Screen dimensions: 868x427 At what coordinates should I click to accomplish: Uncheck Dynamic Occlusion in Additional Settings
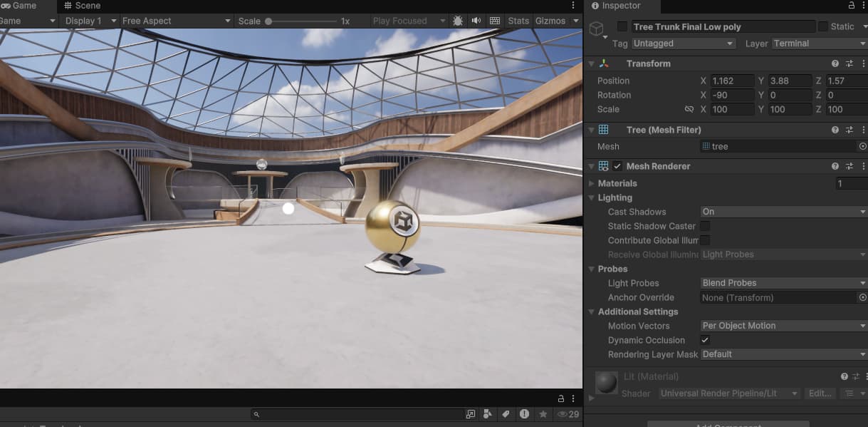704,340
